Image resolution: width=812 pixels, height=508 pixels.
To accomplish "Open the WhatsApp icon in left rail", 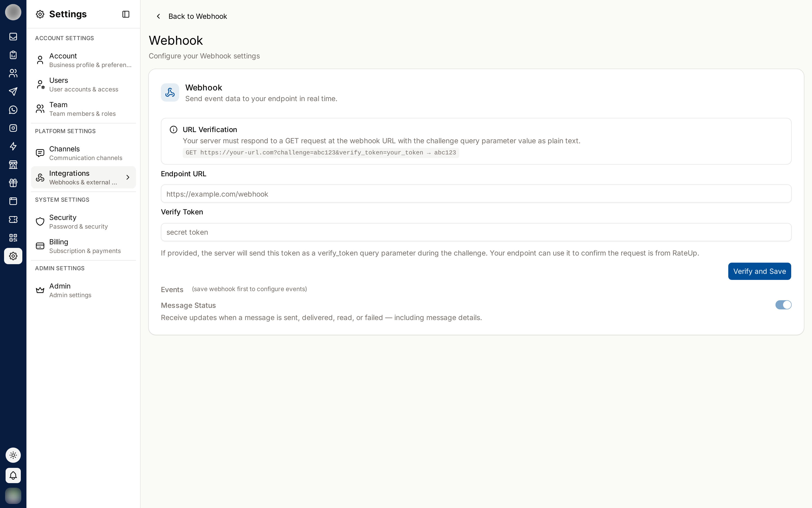I will tap(13, 109).
